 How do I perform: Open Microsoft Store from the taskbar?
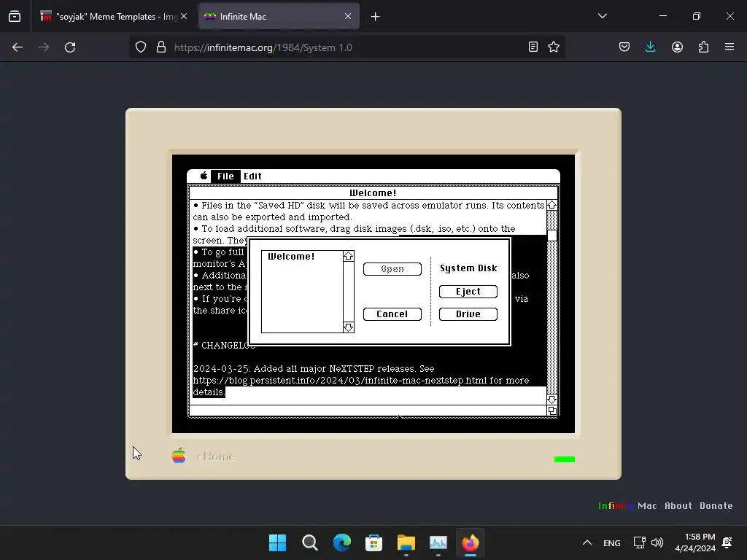point(374,542)
